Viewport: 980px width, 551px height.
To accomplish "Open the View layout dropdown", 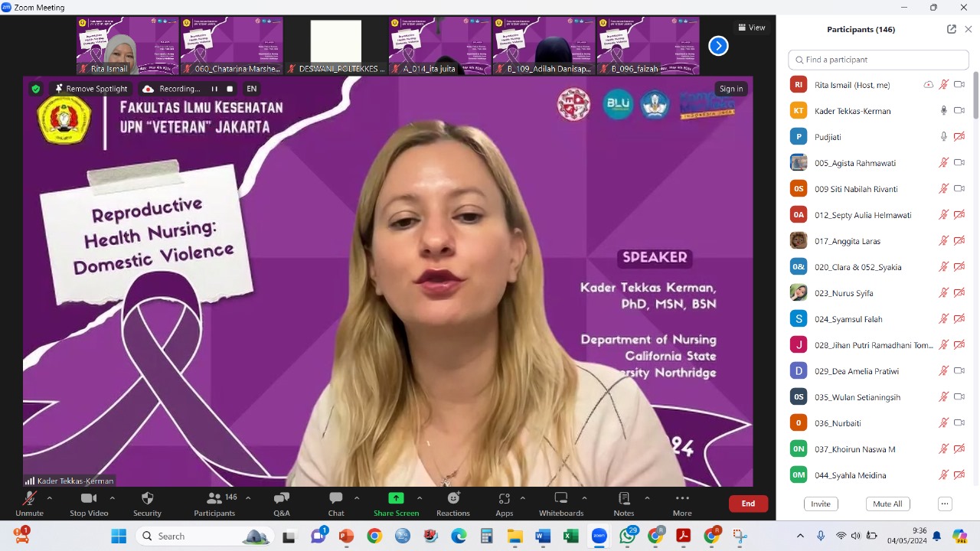I will click(751, 28).
